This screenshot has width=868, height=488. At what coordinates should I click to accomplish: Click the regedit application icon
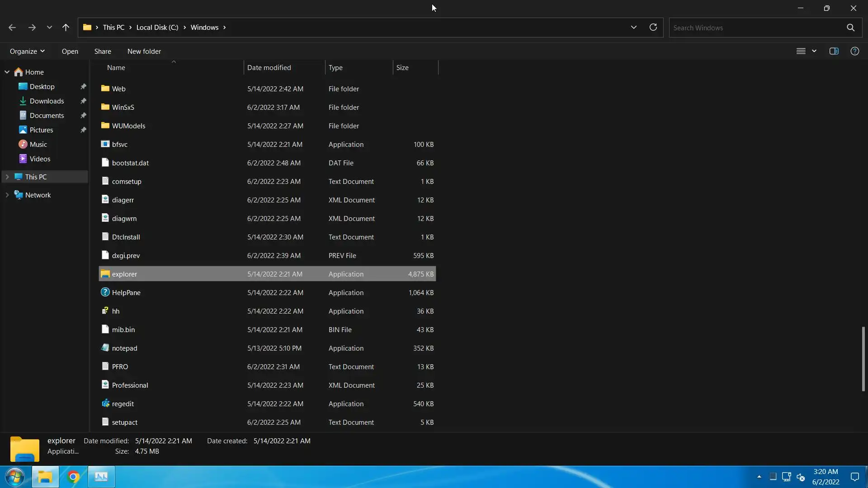(105, 404)
